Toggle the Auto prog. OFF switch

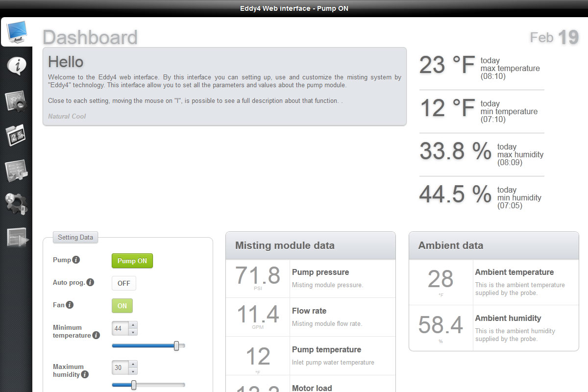point(124,283)
